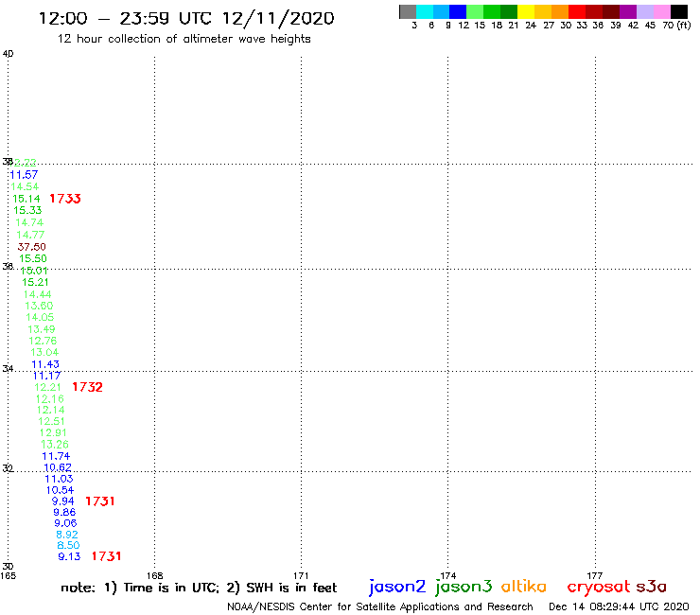Click the 'jason3' satellite legend label
This screenshot has height=615, width=700.
pos(464,587)
